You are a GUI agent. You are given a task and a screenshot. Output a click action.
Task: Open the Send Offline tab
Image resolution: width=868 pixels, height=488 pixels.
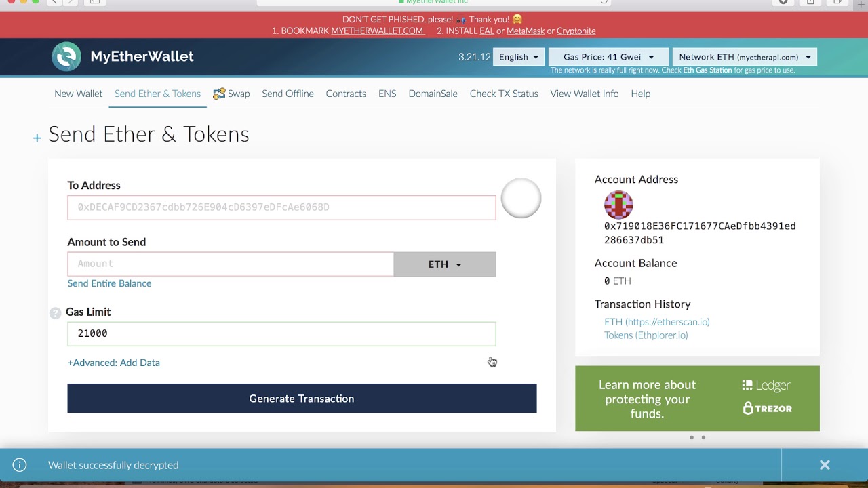(288, 94)
